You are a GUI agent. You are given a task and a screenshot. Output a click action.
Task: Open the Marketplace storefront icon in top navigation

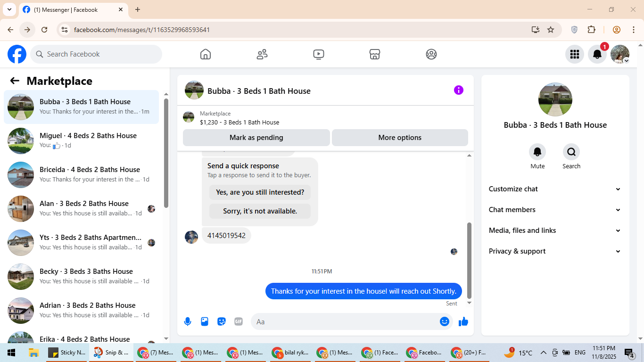375,54
